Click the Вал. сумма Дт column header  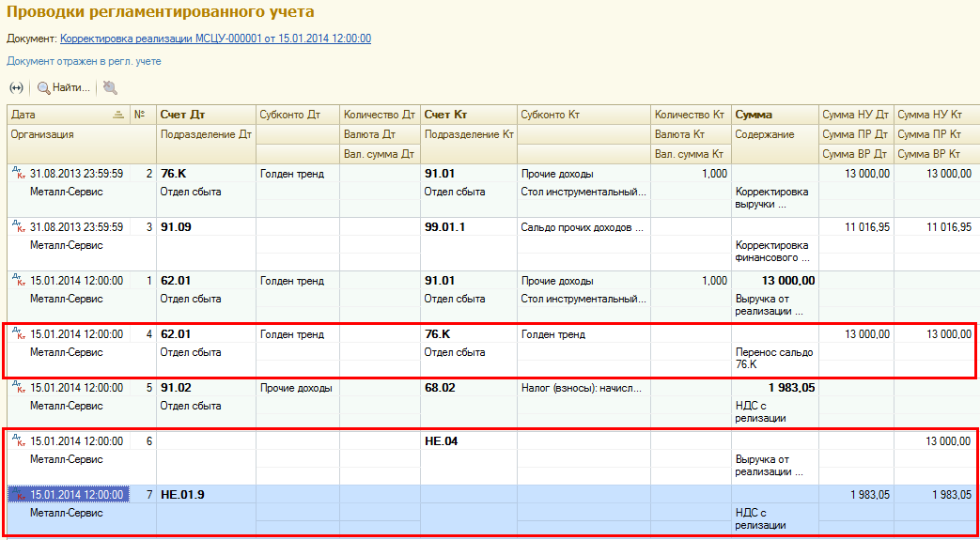pyautogui.click(x=380, y=154)
